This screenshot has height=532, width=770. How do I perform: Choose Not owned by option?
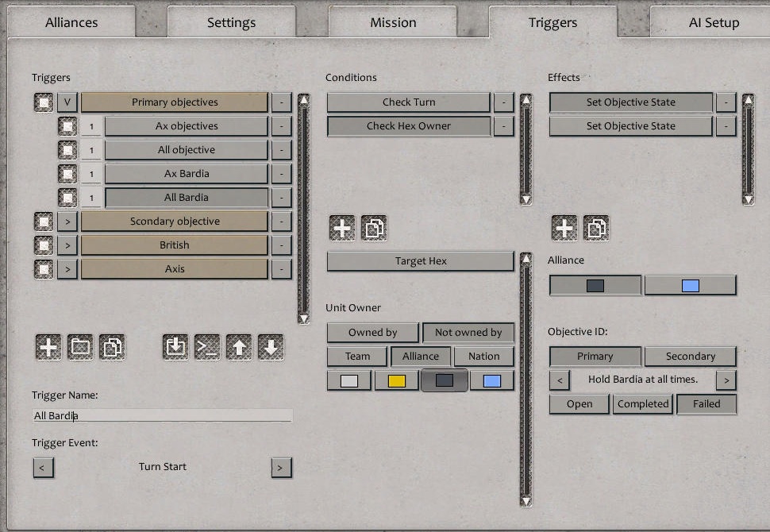(x=468, y=333)
